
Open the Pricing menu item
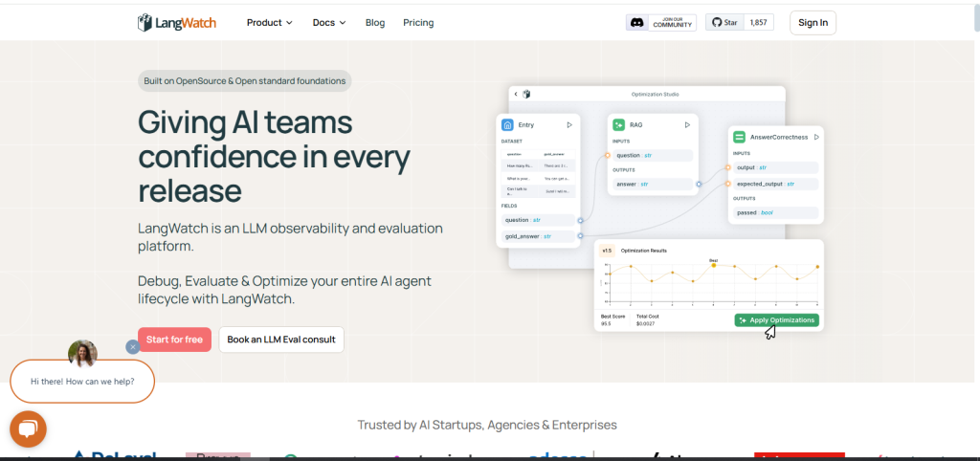click(418, 23)
